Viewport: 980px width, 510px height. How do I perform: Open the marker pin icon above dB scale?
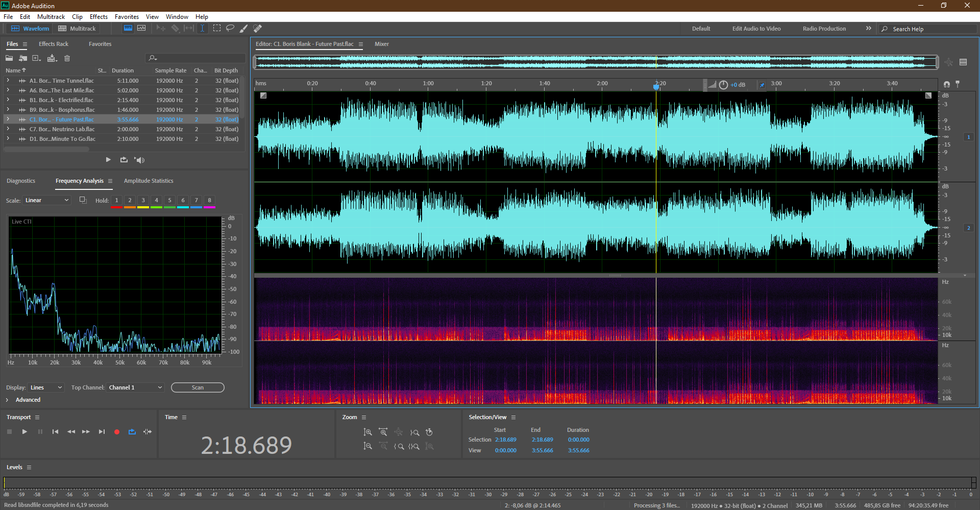click(x=958, y=84)
